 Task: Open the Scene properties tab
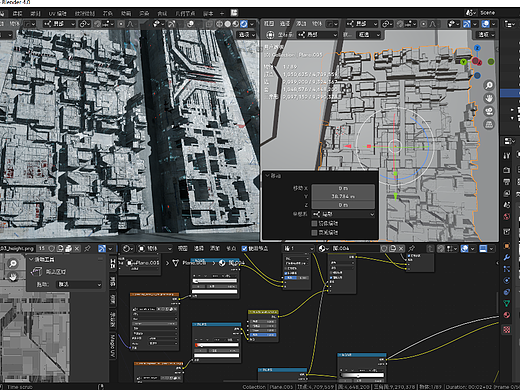point(507,205)
